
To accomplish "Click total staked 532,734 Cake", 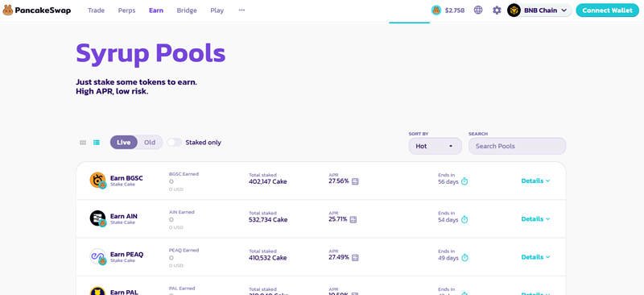I will (x=268, y=220).
